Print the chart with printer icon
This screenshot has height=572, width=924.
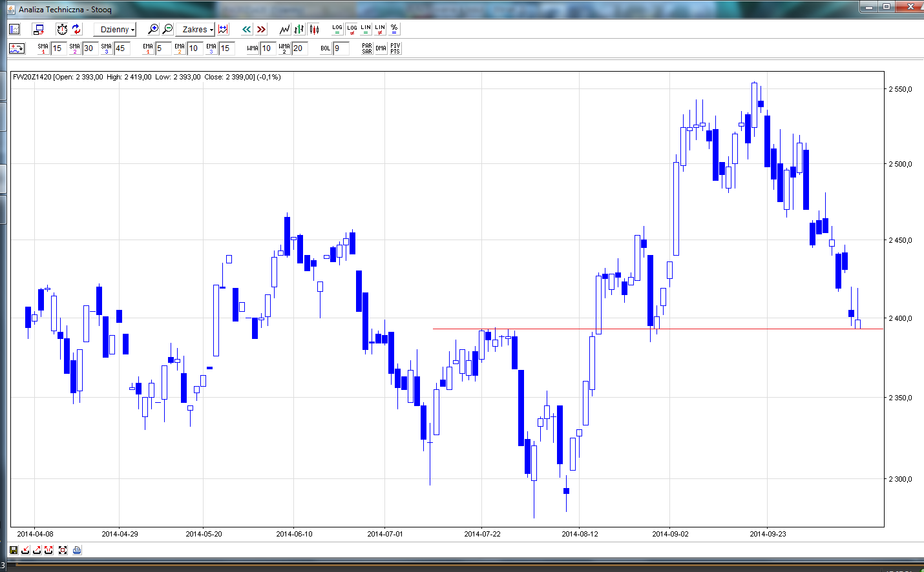pyautogui.click(x=77, y=550)
